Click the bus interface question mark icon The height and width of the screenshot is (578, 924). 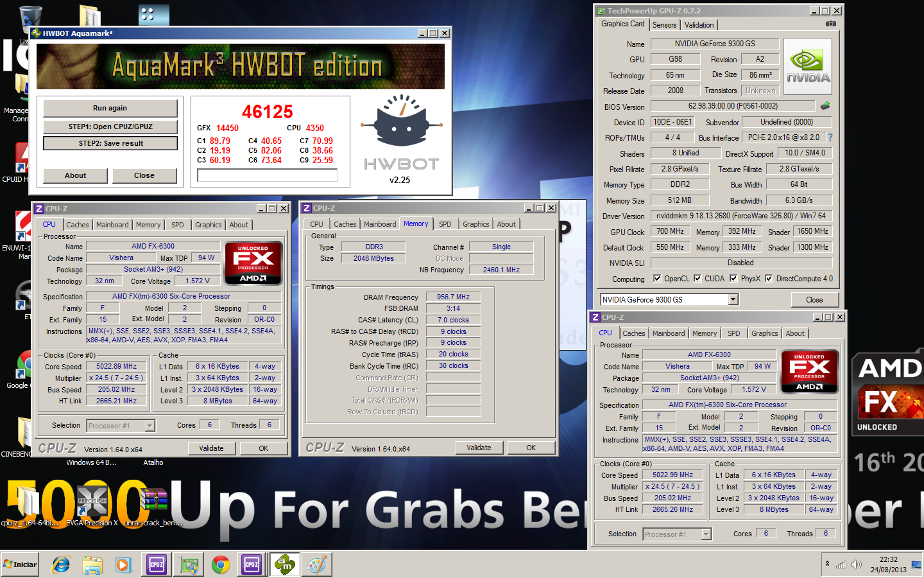click(x=830, y=137)
